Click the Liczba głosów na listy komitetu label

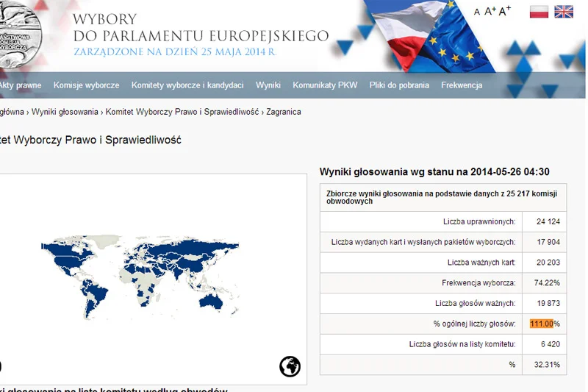coord(462,344)
